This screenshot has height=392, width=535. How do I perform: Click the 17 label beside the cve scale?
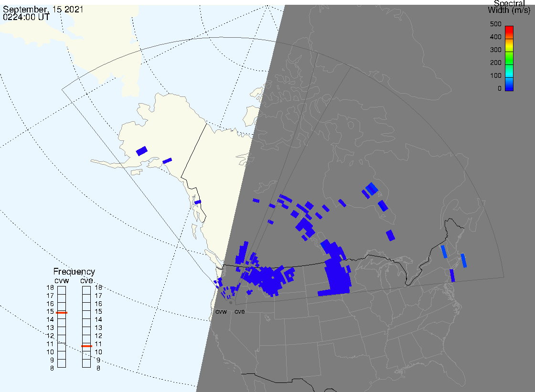(x=98, y=296)
